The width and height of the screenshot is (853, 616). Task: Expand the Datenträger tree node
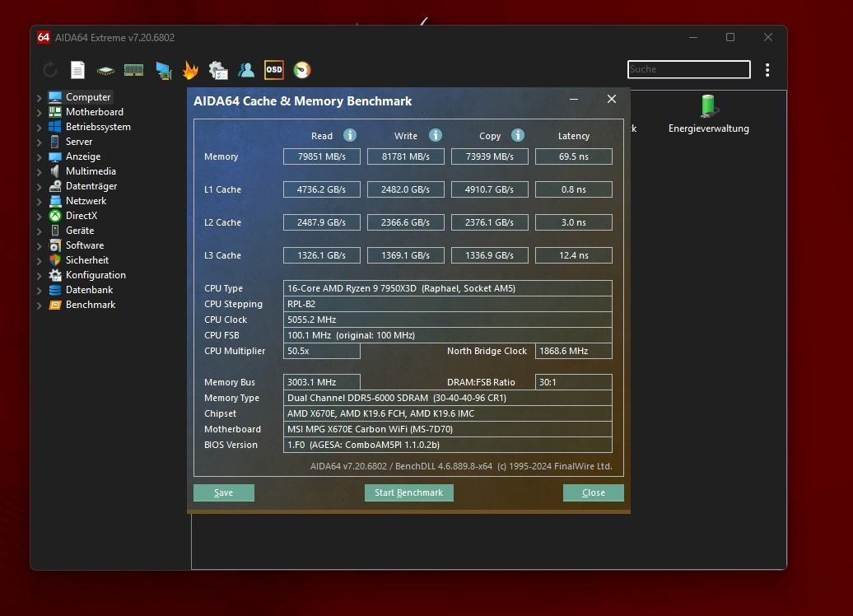tap(40, 187)
